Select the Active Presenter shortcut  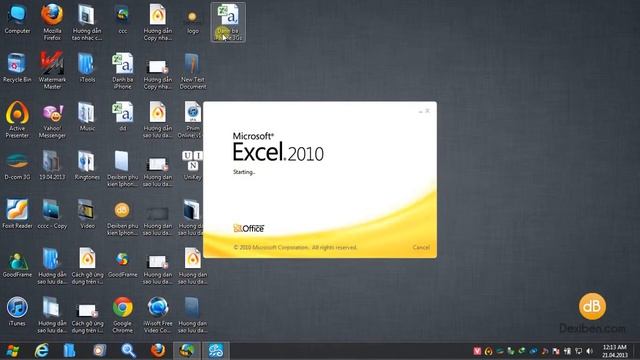coord(17,120)
